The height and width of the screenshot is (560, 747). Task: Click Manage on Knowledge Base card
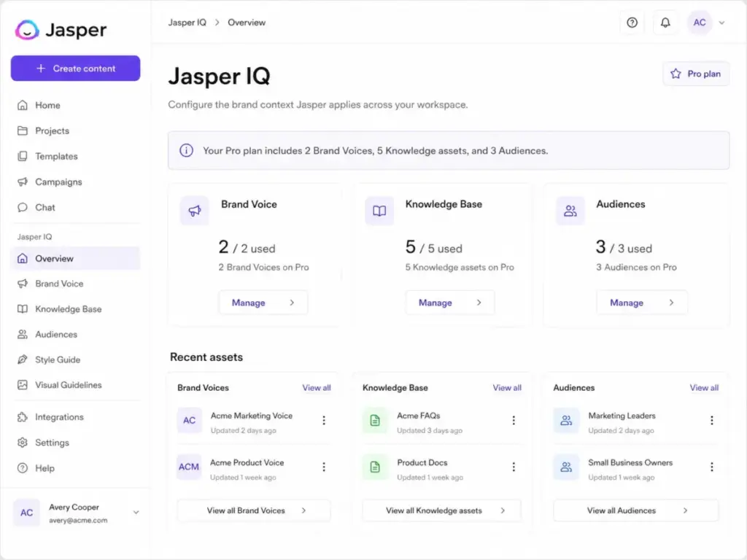click(x=449, y=303)
